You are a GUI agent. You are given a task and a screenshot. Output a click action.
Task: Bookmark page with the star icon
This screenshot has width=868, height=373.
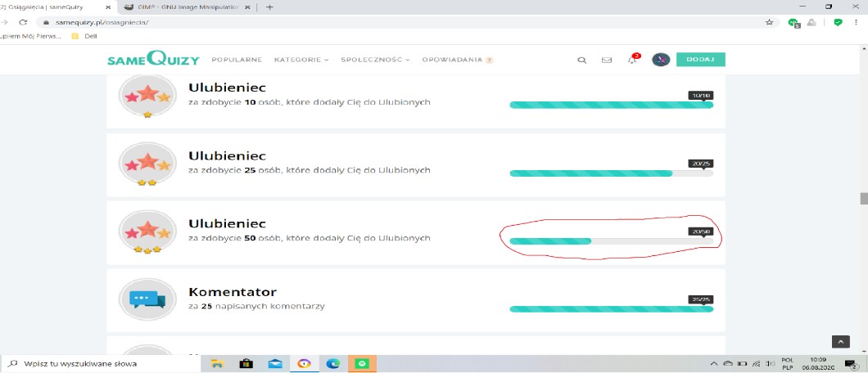point(769,22)
